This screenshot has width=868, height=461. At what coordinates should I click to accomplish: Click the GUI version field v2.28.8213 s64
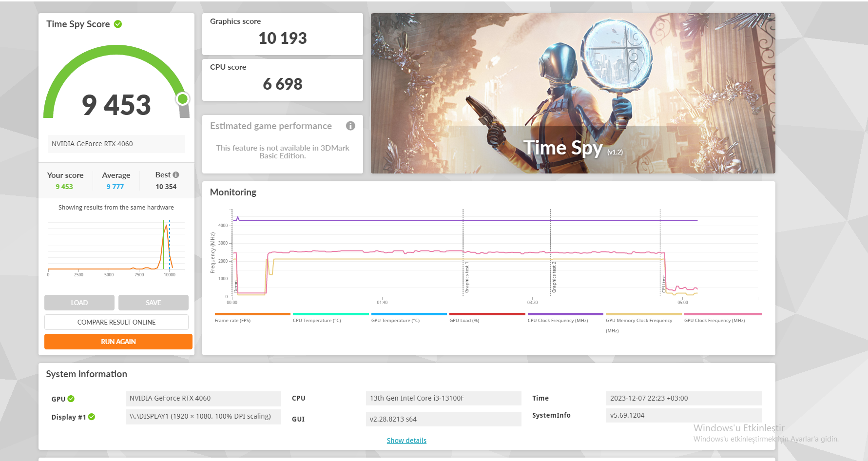click(444, 419)
